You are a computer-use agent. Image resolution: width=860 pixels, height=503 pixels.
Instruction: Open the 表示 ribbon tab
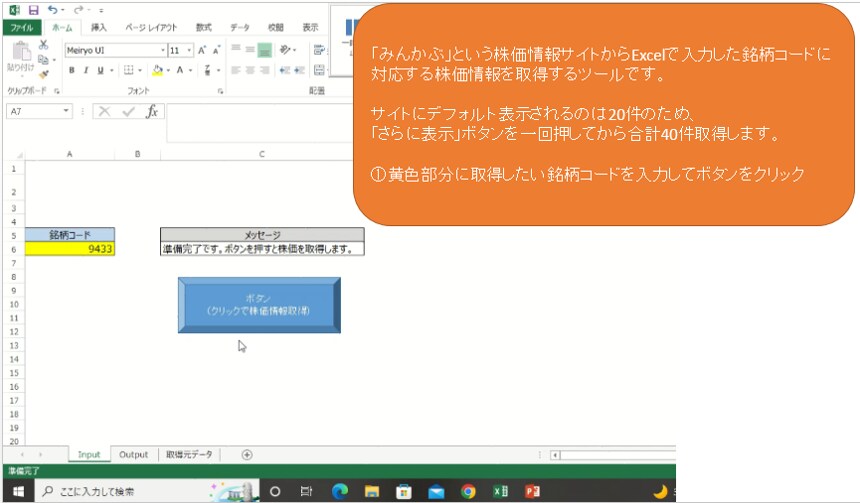coord(310,27)
